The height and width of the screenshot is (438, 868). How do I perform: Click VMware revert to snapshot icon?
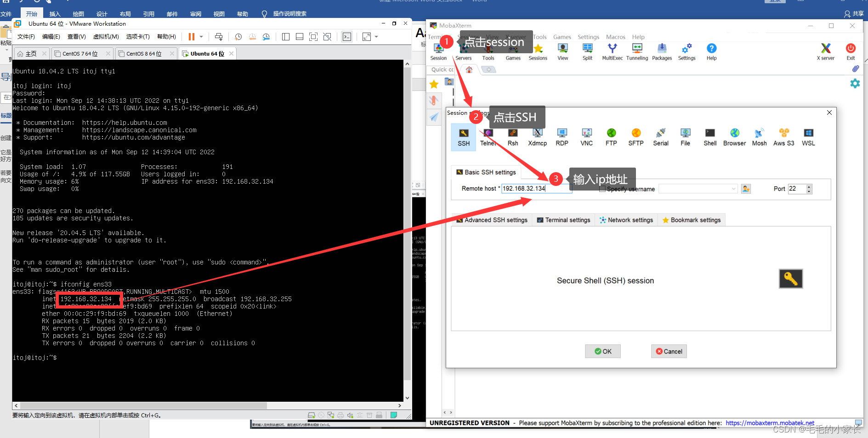point(252,37)
